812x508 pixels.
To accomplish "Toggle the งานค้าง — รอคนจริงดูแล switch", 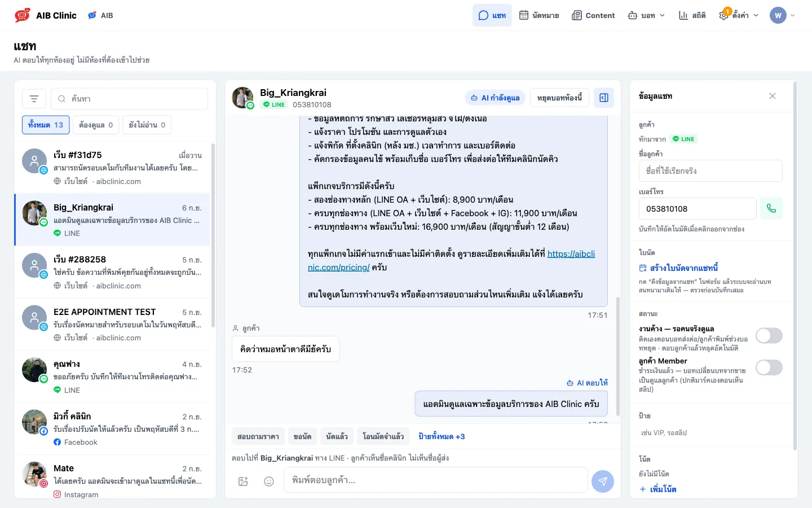I will [769, 335].
